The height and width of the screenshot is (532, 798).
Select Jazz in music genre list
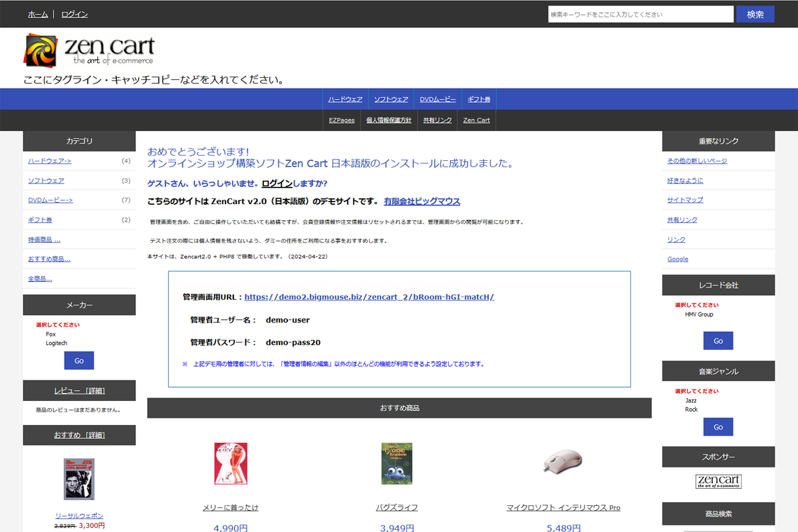(x=691, y=401)
